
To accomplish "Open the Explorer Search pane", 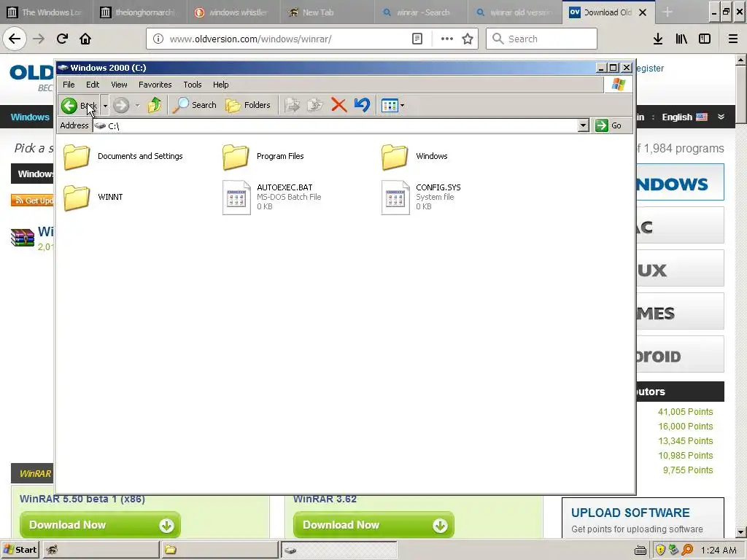I will pos(194,105).
